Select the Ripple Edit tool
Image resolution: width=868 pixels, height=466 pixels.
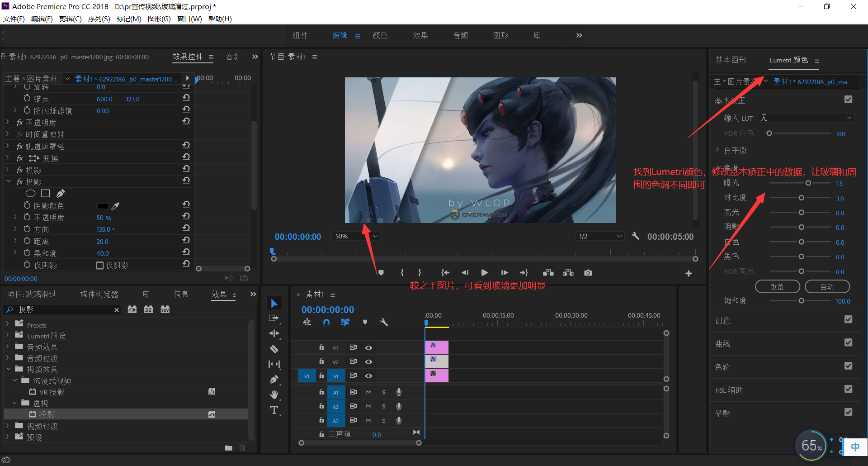coord(274,333)
